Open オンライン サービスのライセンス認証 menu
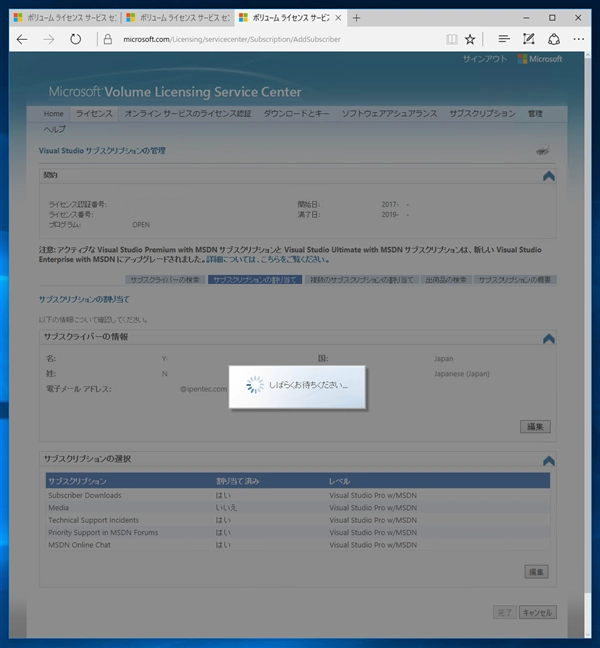This screenshot has width=600, height=648. [188, 114]
